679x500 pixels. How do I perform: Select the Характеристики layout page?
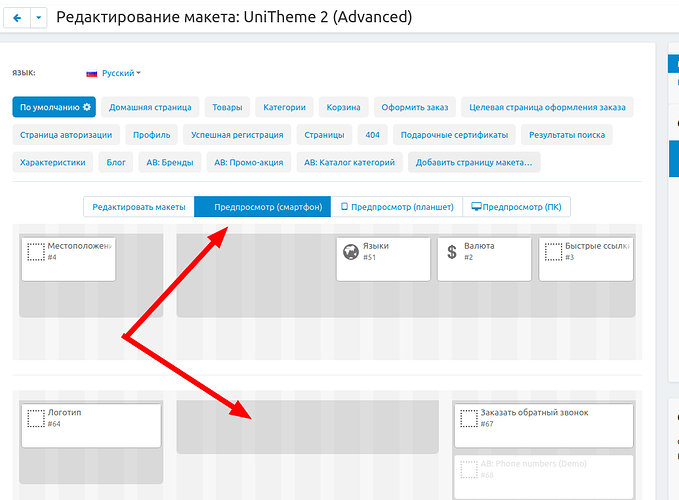coord(53,162)
